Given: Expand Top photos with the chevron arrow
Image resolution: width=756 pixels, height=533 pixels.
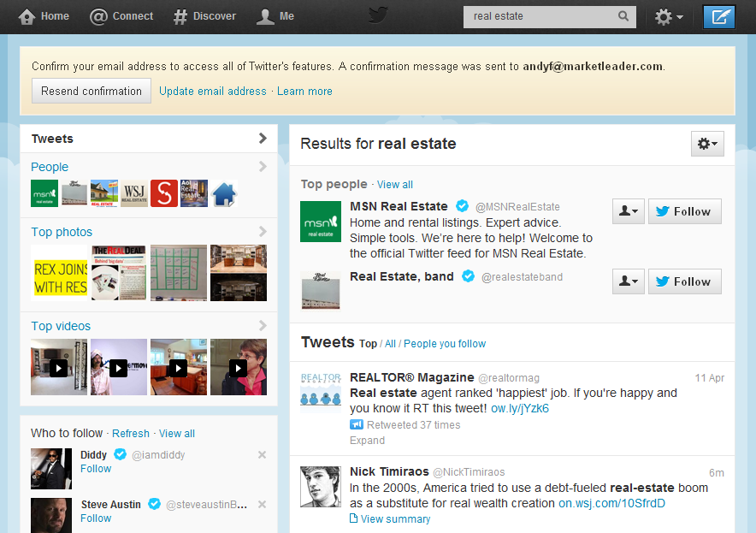Looking at the screenshot, I should pos(263,232).
